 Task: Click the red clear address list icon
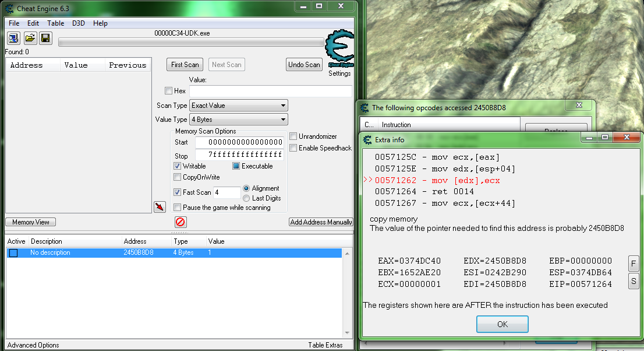[x=181, y=222]
